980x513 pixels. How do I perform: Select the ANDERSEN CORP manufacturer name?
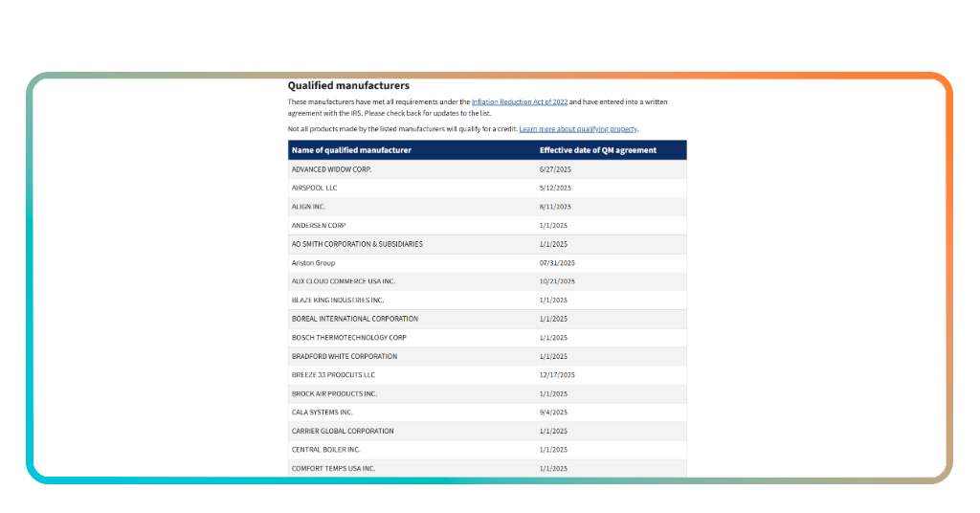(319, 226)
